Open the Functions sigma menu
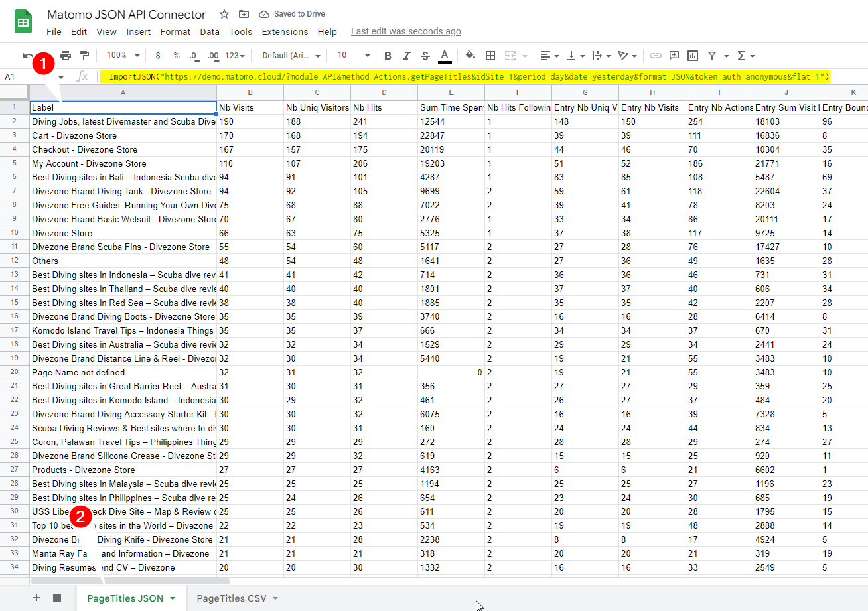The height and width of the screenshot is (611, 868). [746, 56]
